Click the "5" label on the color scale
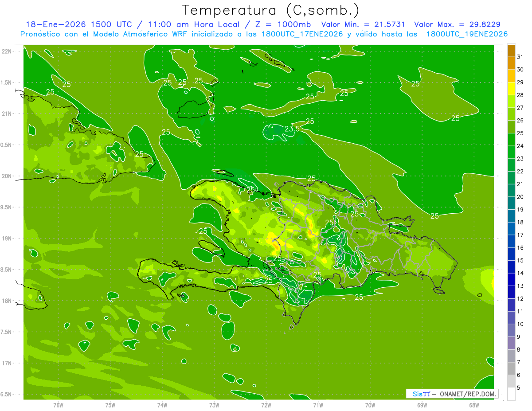Image resolution: width=532 pixels, height=411 pixels. [x=519, y=388]
